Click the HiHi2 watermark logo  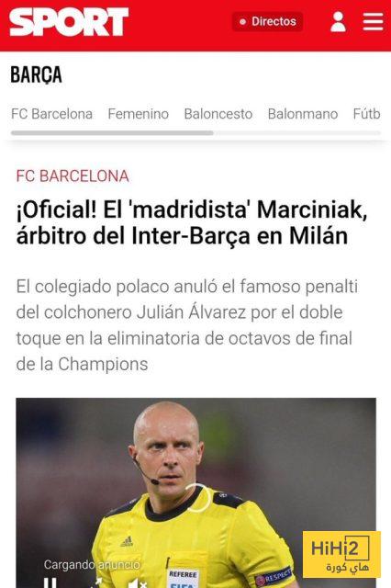pyautogui.click(x=341, y=554)
